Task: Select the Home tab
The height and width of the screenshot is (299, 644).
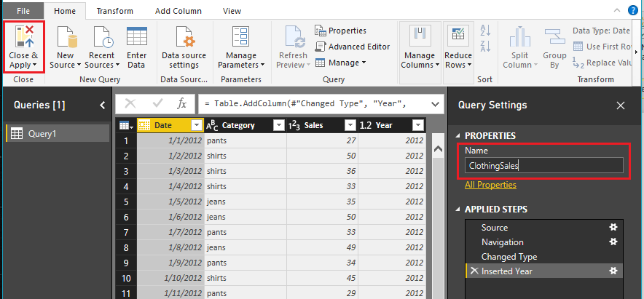Action: coord(65,11)
